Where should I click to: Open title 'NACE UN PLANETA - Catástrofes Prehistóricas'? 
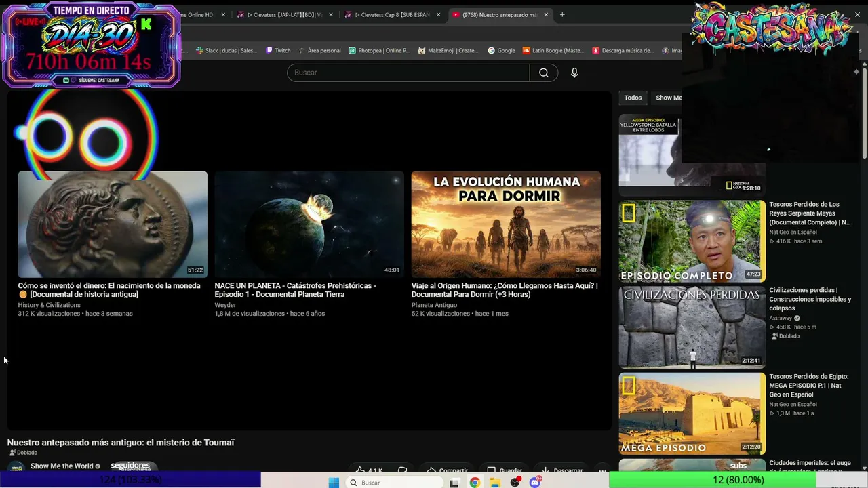296,290
